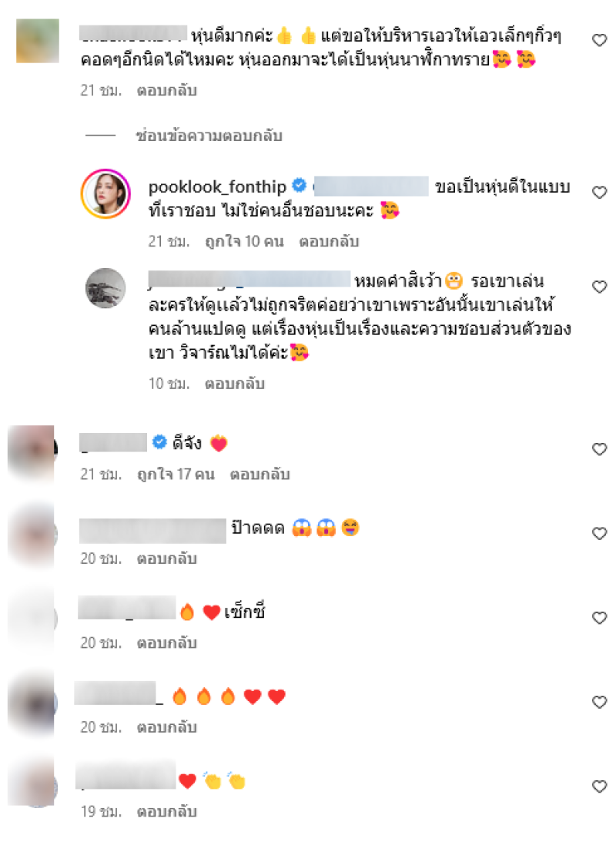This screenshot has width=616, height=842.
Task: Open the dark avatar of หมดคำสิเว้า commenter
Action: pos(105,288)
